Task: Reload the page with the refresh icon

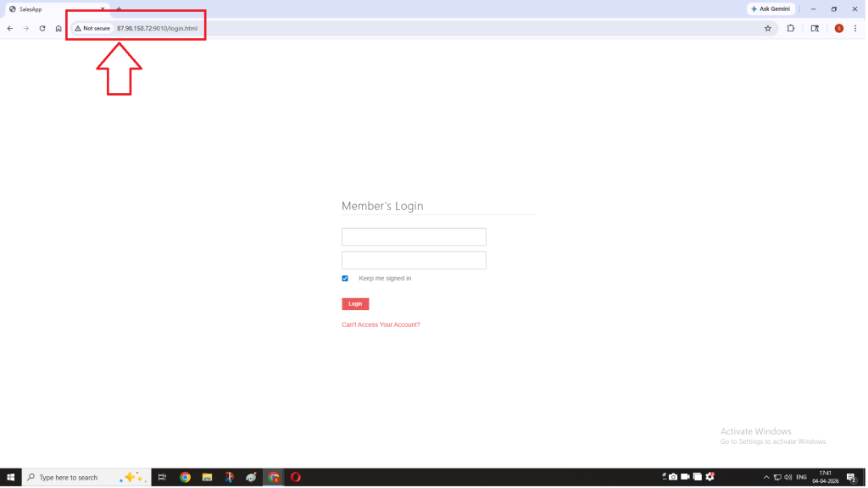Action: coord(42,28)
